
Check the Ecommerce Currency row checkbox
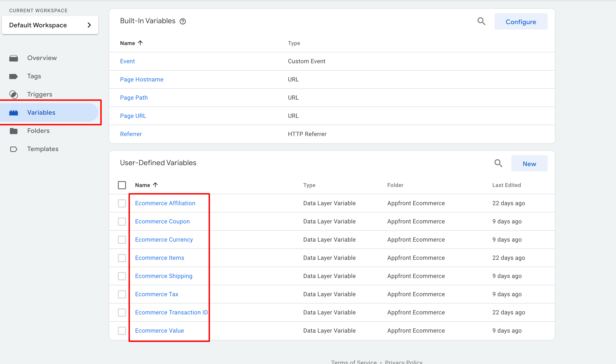pyautogui.click(x=122, y=239)
